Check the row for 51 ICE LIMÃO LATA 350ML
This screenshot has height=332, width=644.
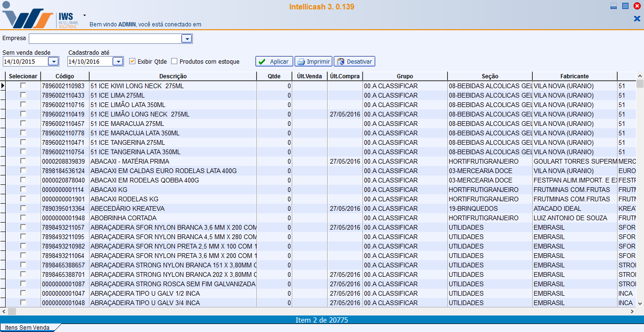[x=23, y=105]
